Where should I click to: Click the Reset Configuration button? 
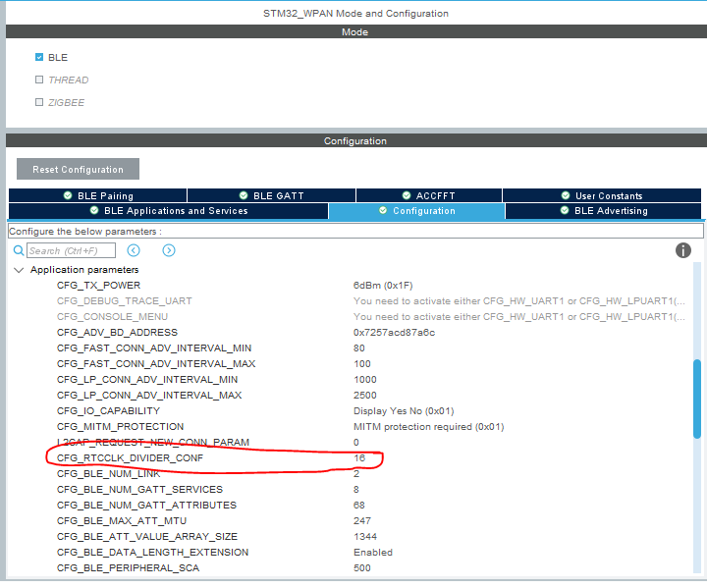coord(78,169)
